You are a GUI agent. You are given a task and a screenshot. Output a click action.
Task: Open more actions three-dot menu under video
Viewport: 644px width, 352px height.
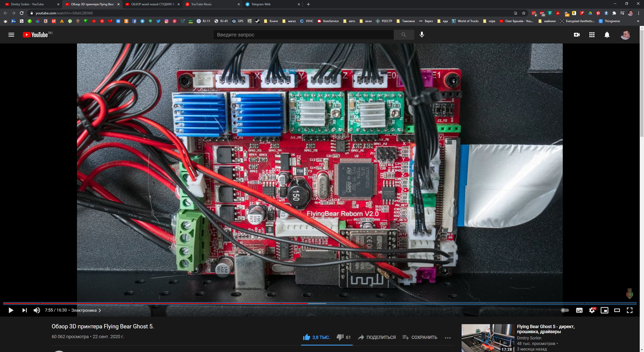point(448,338)
